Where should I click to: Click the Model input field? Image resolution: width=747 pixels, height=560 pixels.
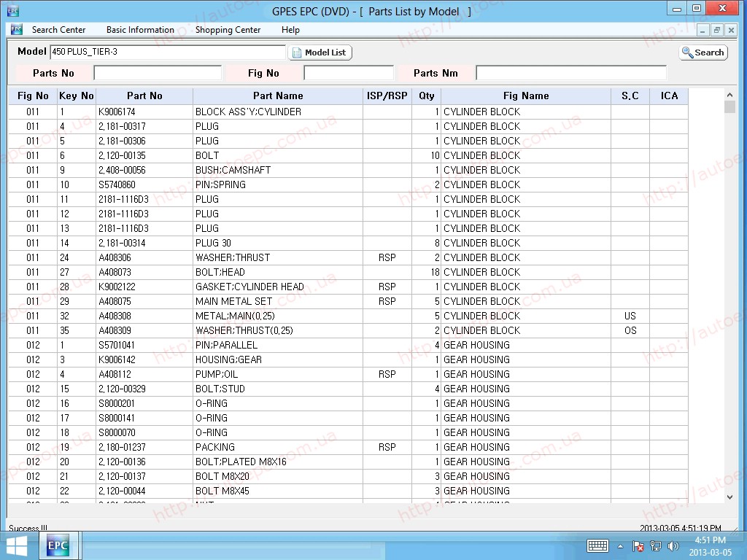click(168, 52)
